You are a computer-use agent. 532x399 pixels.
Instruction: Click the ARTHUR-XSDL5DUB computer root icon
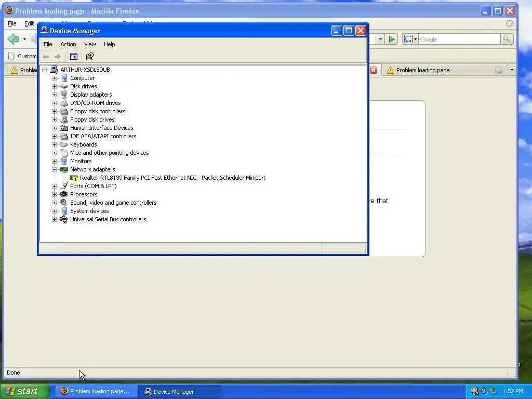(54, 70)
